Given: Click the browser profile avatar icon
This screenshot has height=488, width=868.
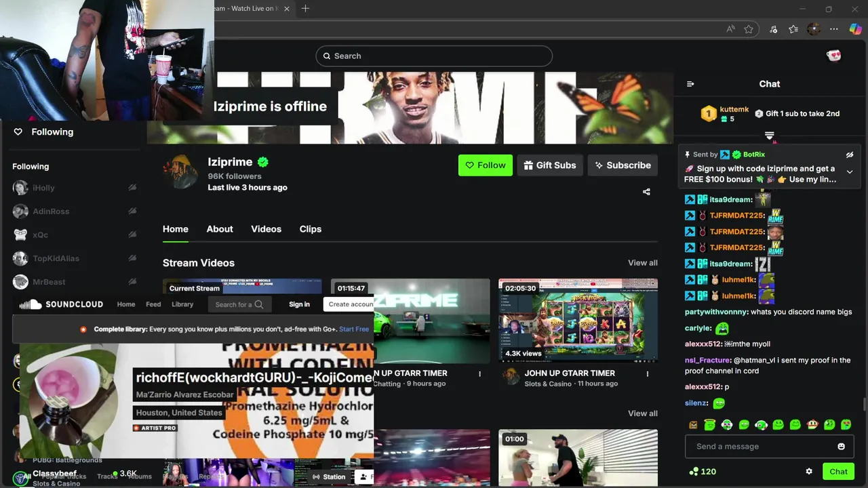Looking at the screenshot, I should point(814,29).
